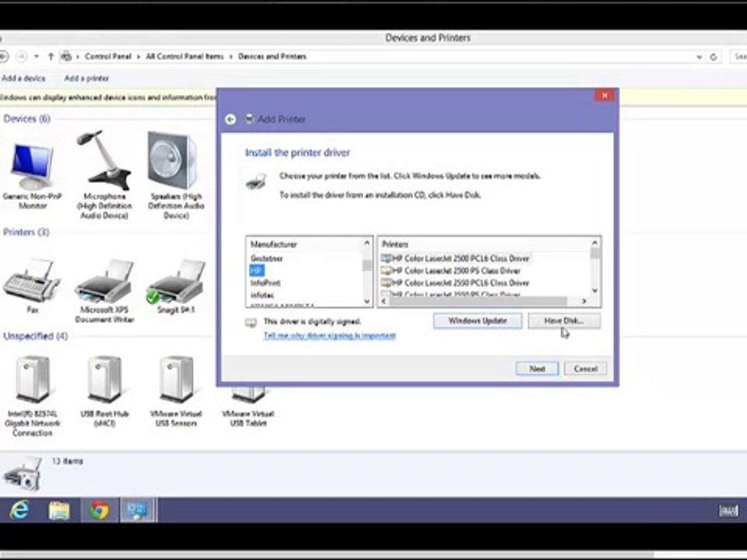The image size is (747, 560).
Task: Click the details pane devices icon
Action: 23,474
